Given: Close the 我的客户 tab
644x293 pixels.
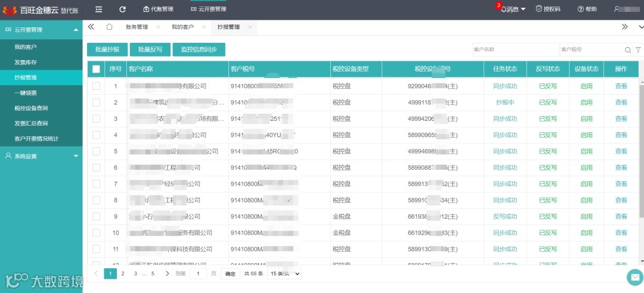Looking at the screenshot, I should pyautogui.click(x=204, y=27).
